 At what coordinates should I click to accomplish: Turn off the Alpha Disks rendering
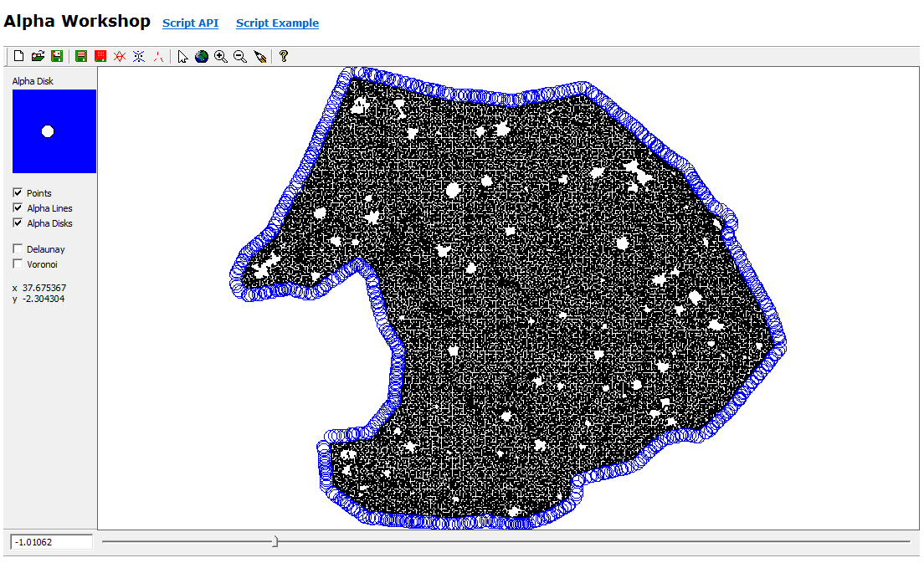pos(17,223)
